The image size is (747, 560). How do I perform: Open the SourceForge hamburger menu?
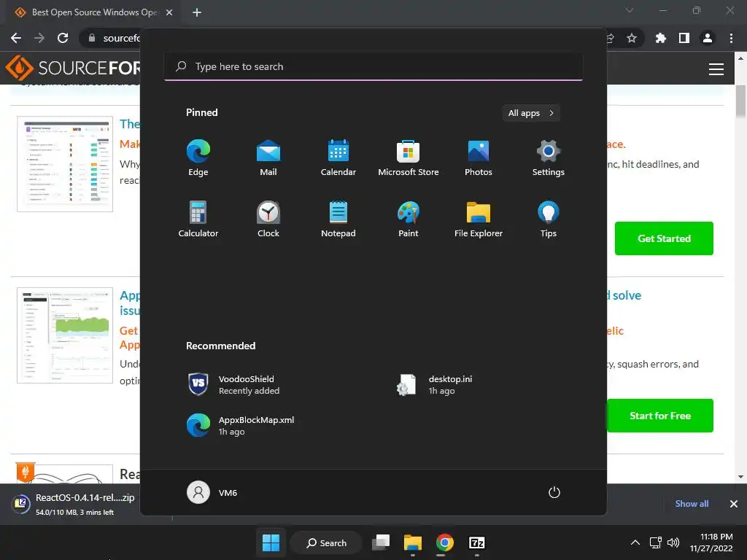pos(716,69)
